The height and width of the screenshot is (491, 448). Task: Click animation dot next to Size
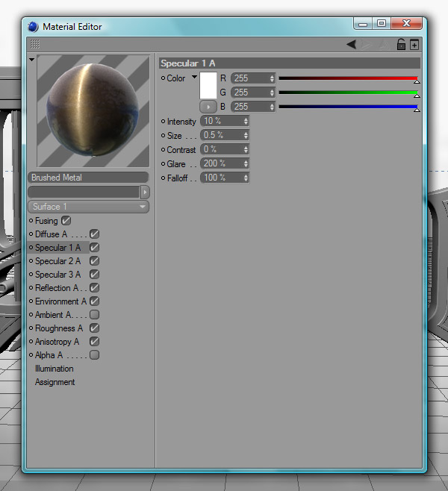pos(163,135)
